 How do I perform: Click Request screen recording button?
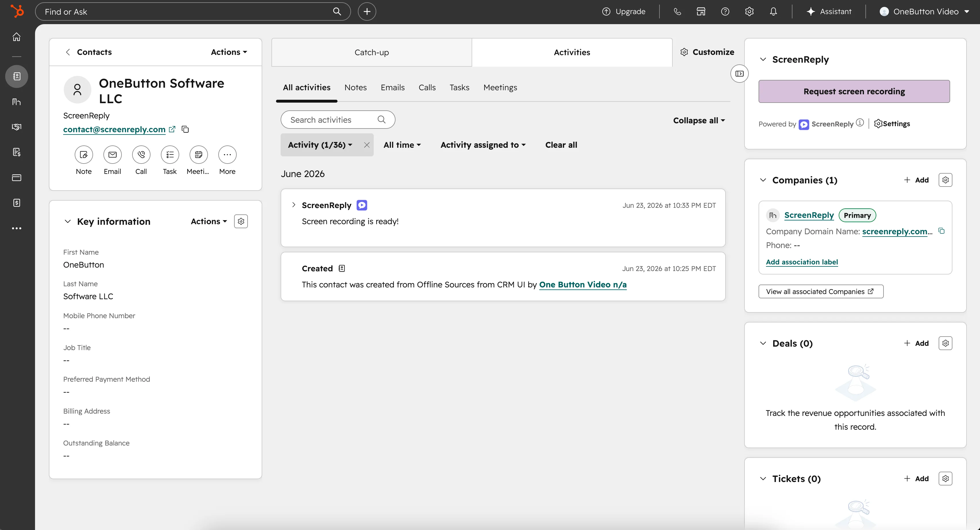point(854,91)
